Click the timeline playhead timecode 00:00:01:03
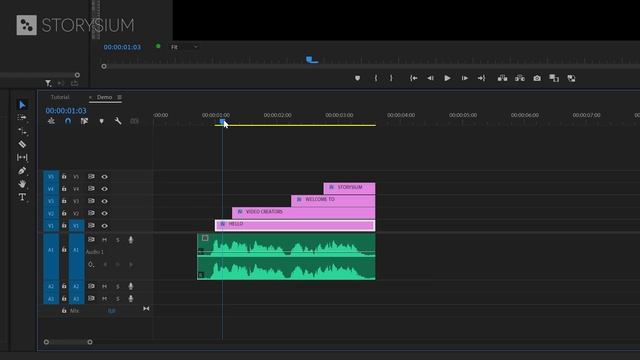This screenshot has height=360, width=640. pos(66,111)
